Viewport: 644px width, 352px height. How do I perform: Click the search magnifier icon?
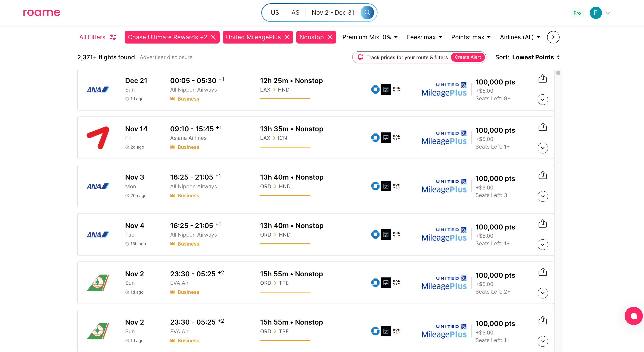[x=367, y=12]
